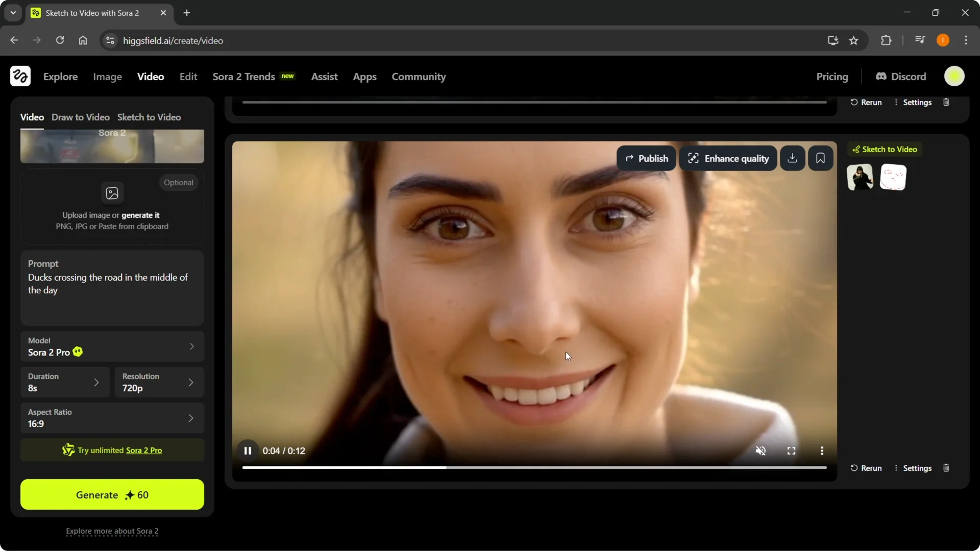Click the Higgsfield logo
The height and width of the screenshot is (551, 980).
coord(19,76)
